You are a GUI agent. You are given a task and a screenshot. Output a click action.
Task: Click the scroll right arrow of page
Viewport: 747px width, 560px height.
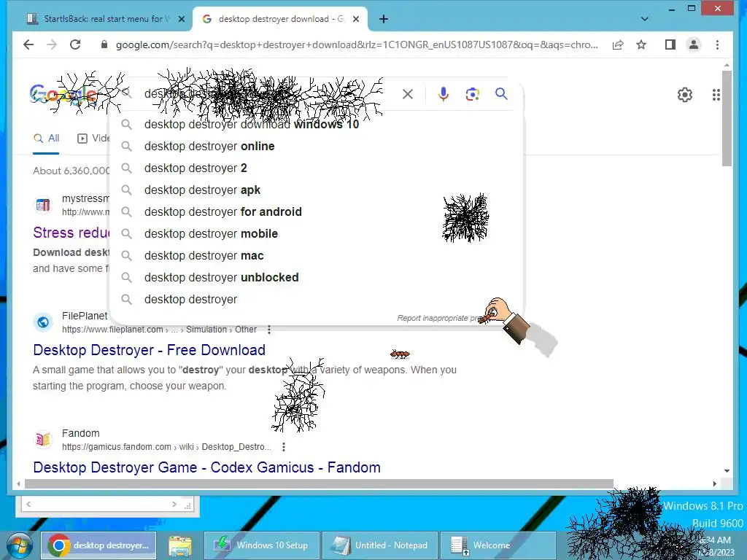click(x=715, y=484)
